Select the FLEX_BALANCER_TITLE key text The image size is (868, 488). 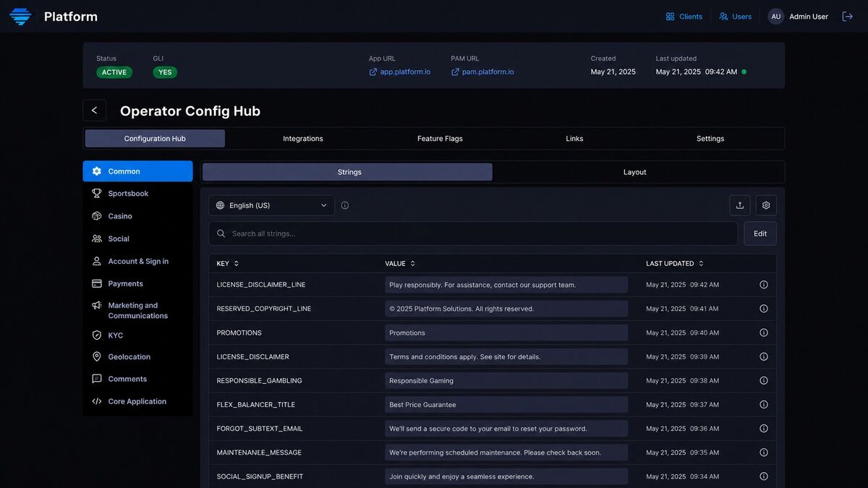256,405
